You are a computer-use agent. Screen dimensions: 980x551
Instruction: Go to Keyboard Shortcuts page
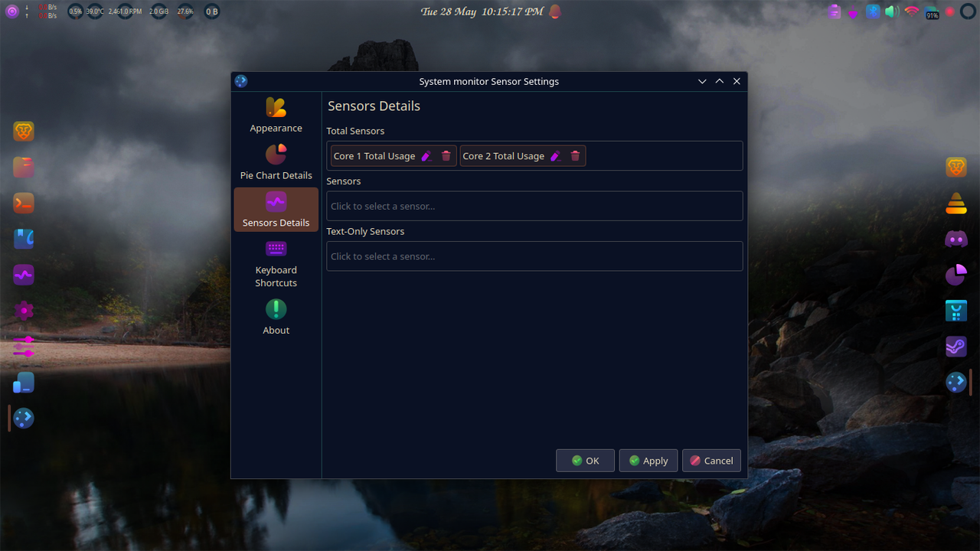click(x=276, y=263)
